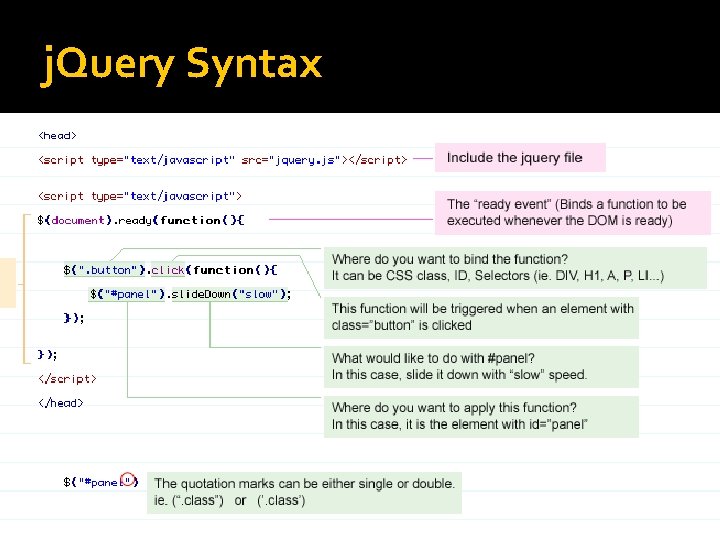This screenshot has height=540, width=720.
Task: Select the $("#panel") selector in slideDown line
Action: [x=127, y=294]
